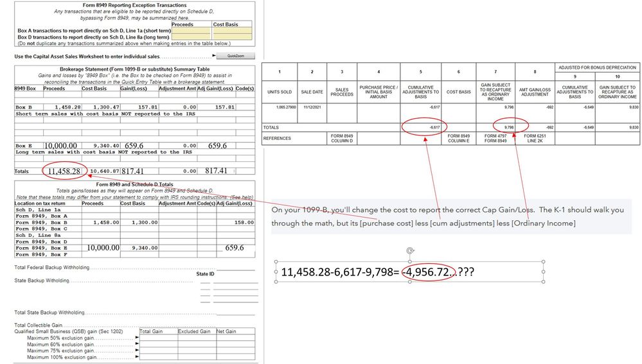Click the top-left resize handle of equation text box
Image resolution: width=642 pixels, height=364 pixels.
coord(276,261)
